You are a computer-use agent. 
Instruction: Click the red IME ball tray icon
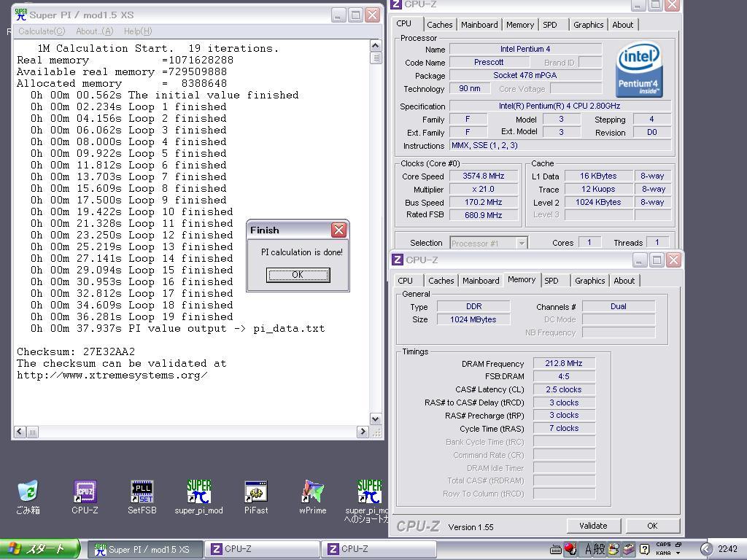570,549
